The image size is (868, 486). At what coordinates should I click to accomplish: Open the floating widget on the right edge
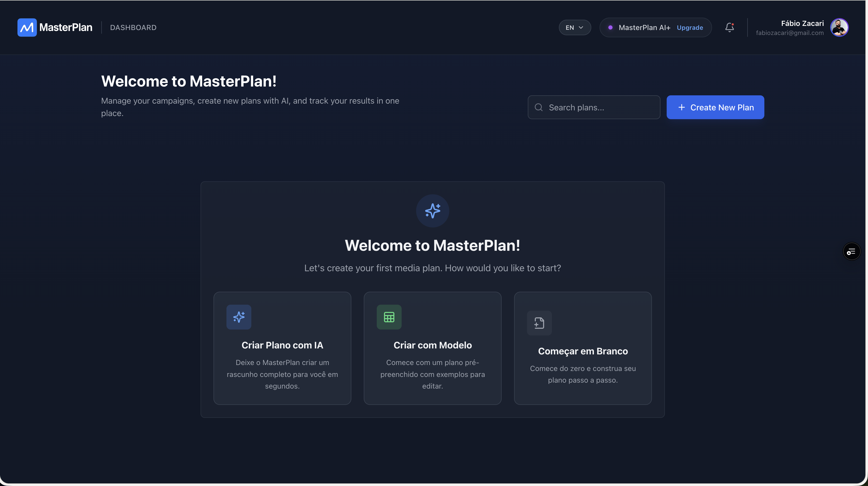pyautogui.click(x=851, y=252)
